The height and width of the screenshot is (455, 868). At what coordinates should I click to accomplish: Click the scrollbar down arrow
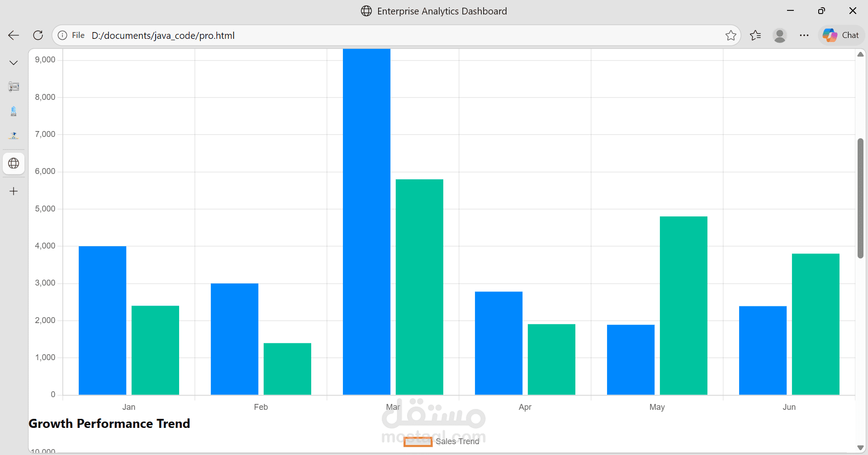[860, 448]
